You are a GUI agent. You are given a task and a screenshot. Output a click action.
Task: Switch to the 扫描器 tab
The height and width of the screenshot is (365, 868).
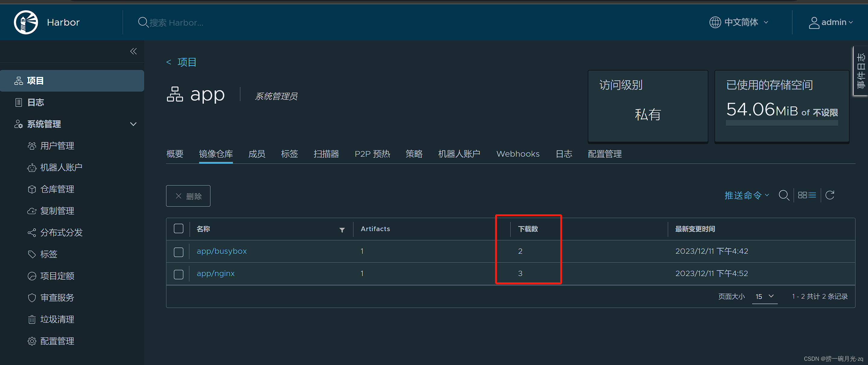[x=326, y=154]
